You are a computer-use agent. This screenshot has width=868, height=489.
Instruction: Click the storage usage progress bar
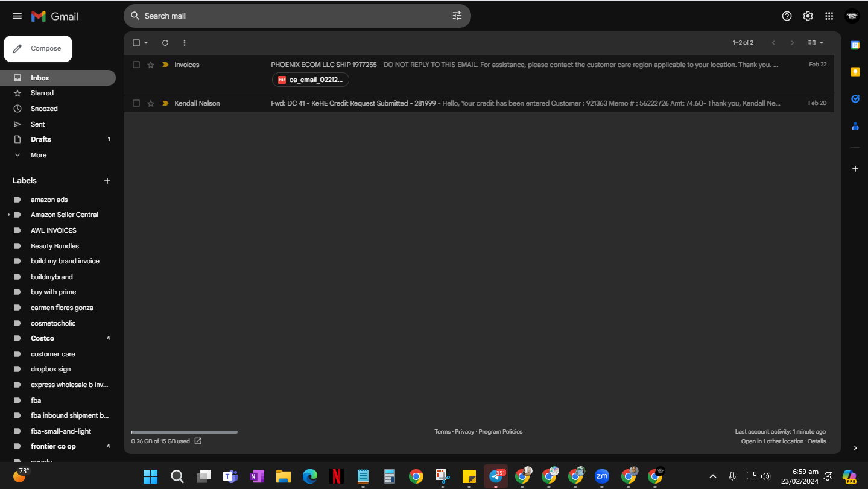pyautogui.click(x=184, y=432)
